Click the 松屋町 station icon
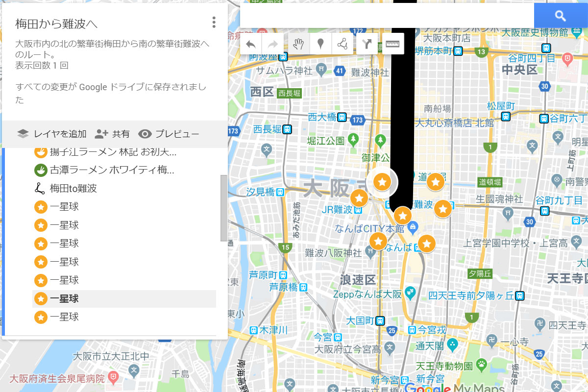The width and height of the screenshot is (588, 392). [505, 116]
